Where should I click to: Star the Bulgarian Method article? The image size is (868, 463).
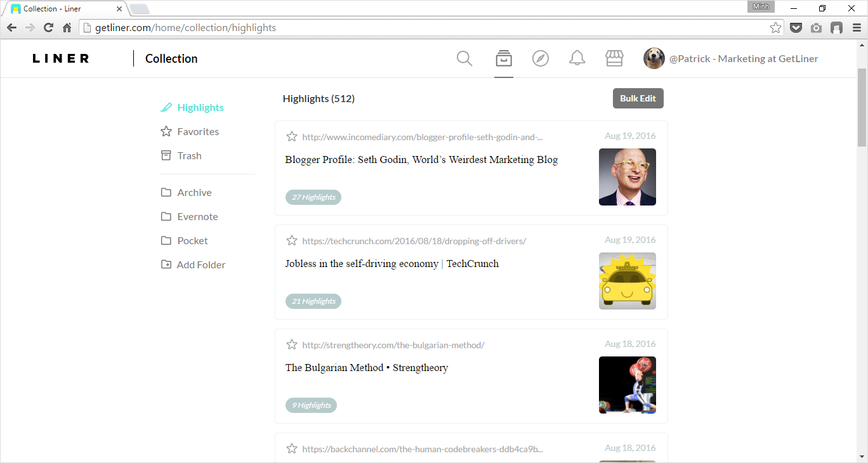(291, 344)
